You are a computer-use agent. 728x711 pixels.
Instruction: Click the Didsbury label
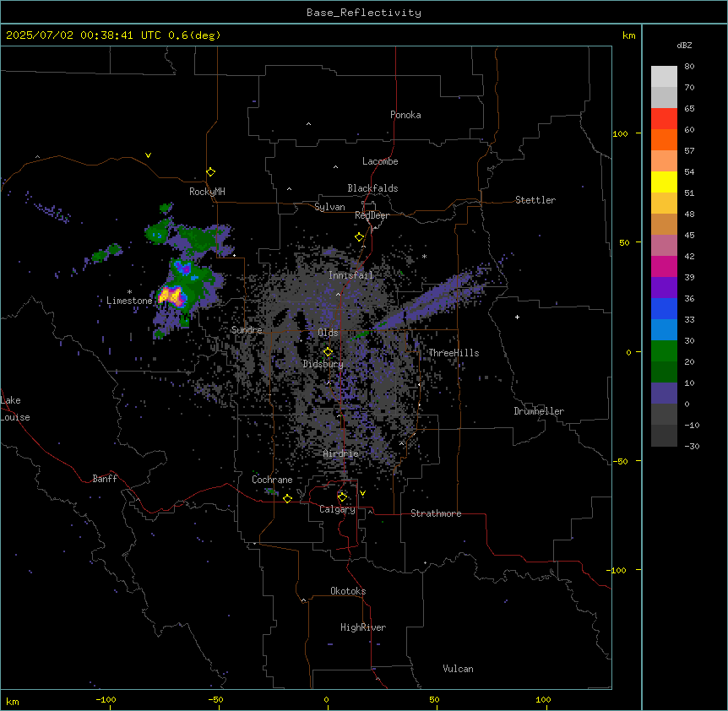tap(323, 364)
